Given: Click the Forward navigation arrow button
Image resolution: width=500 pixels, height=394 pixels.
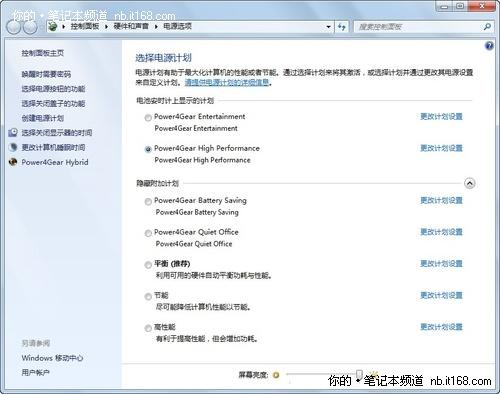Looking at the screenshot, I should tap(30, 27).
